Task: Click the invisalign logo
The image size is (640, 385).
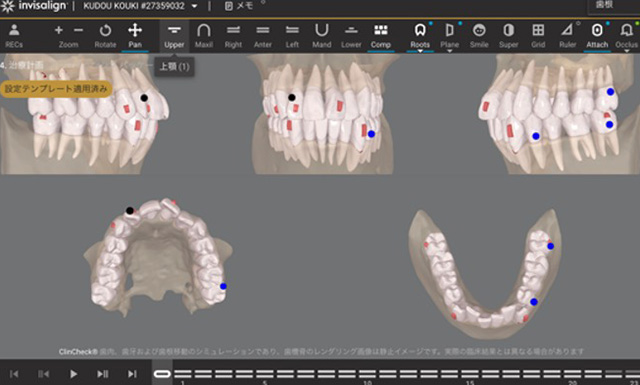Action: point(33,6)
